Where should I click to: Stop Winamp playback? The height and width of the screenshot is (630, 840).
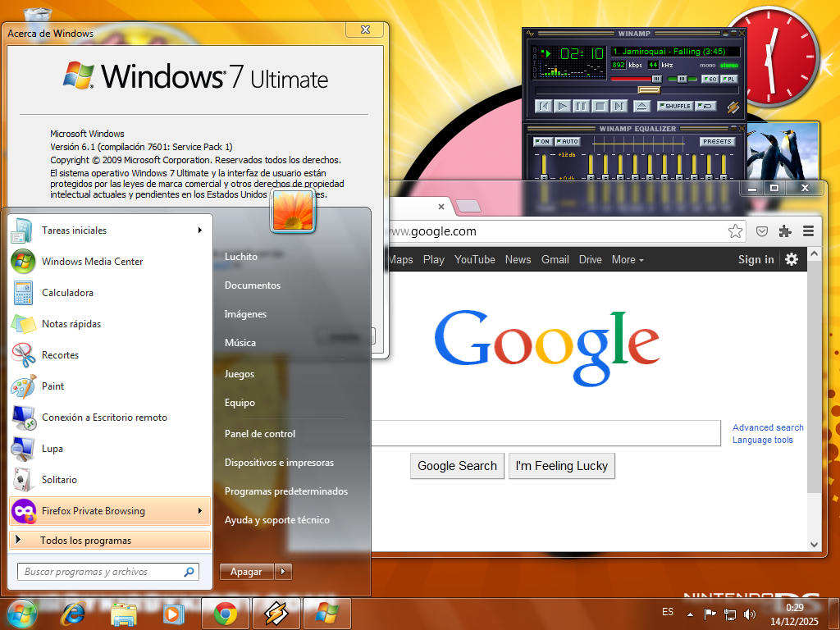pos(600,106)
